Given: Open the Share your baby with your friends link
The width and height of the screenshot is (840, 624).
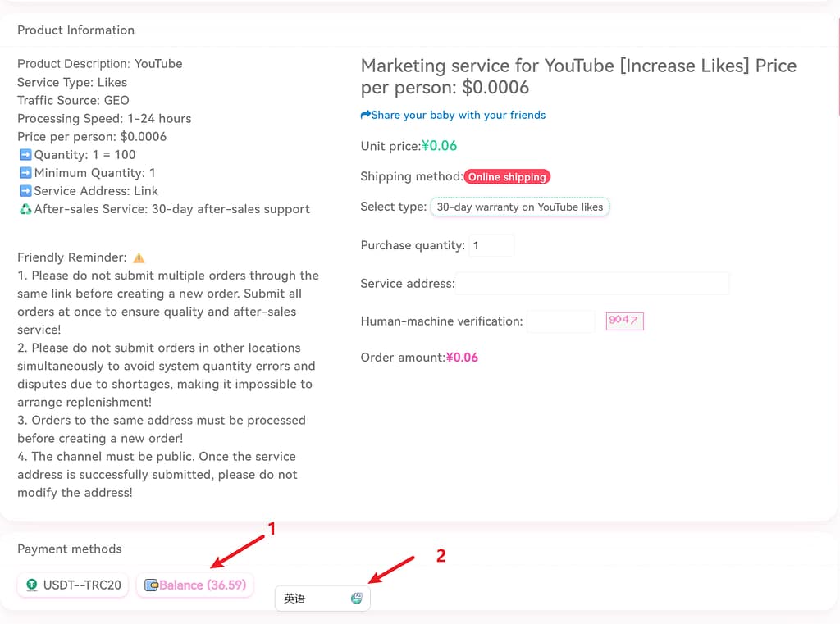Looking at the screenshot, I should pyautogui.click(x=458, y=116).
